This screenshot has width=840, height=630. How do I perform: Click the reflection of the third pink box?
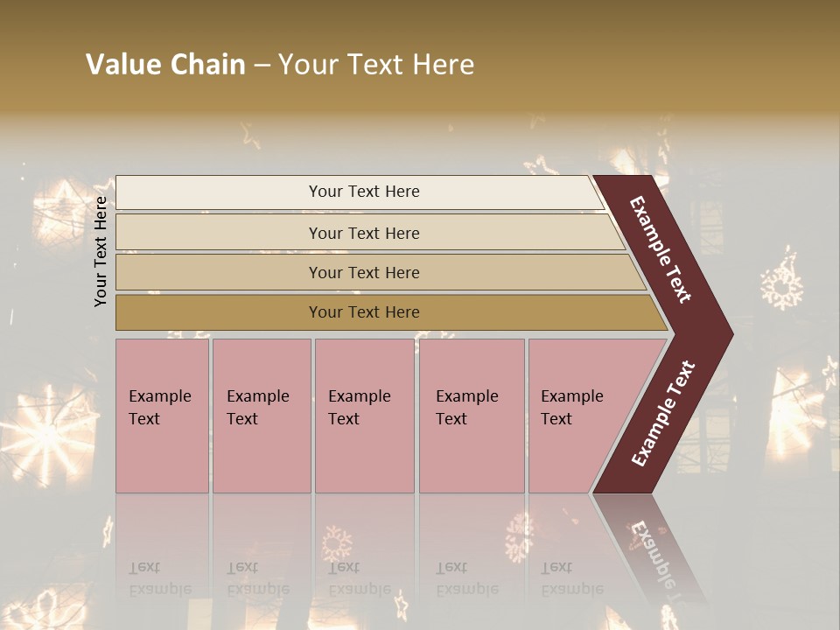(x=365, y=546)
